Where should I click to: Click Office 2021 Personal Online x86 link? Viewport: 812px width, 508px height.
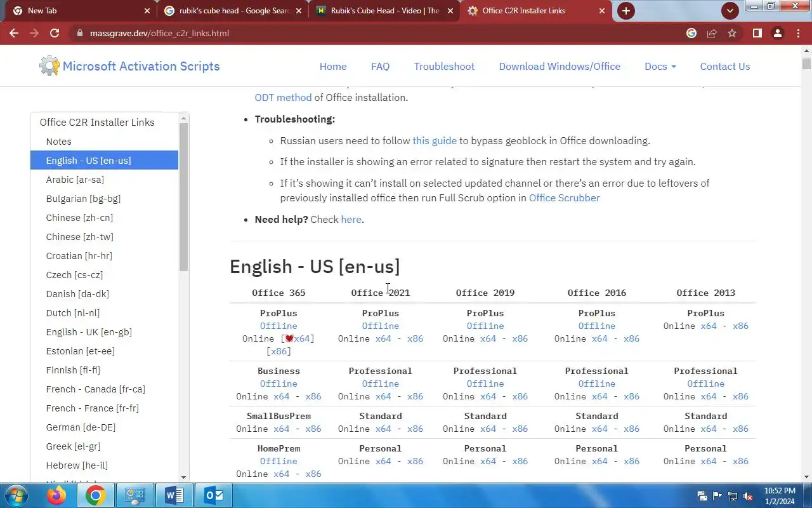[x=415, y=461]
